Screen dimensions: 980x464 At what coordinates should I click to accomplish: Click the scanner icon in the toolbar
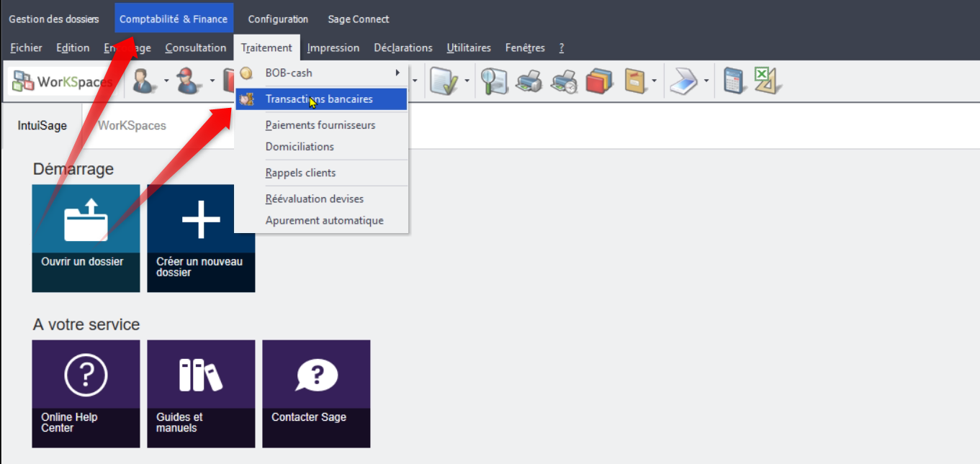[684, 81]
